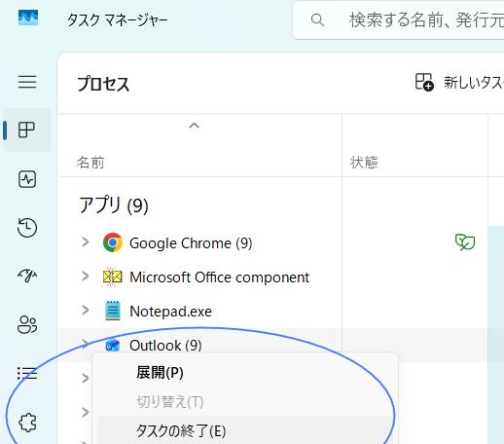
Task: Click the Task Manager app logo
Action: [x=28, y=18]
